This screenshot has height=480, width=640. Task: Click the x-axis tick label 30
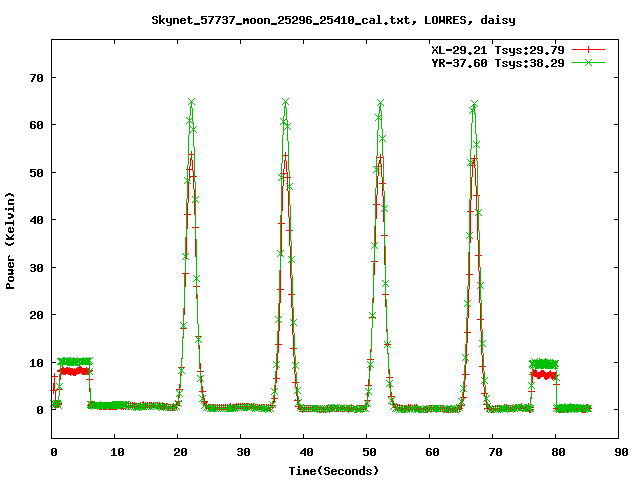point(243,452)
